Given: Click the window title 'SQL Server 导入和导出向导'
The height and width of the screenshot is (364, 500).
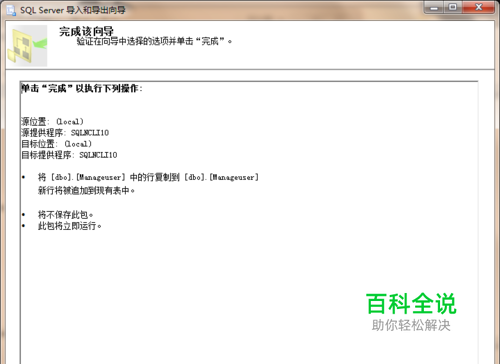Looking at the screenshot, I should (x=73, y=10).
